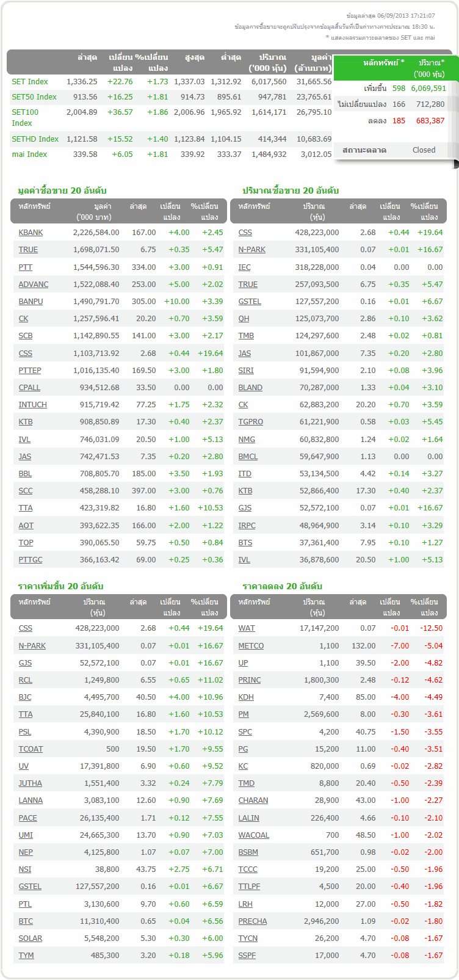459x980 pixels.
Task: Open the TCOAT stock link
Action: coord(31,749)
